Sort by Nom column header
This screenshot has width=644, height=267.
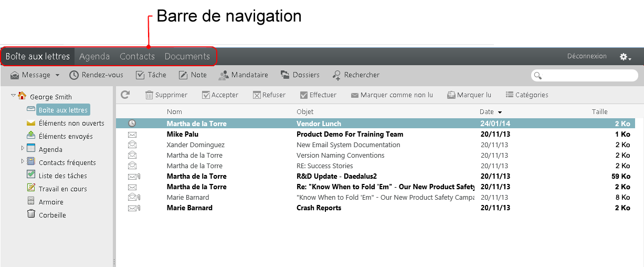point(174,111)
